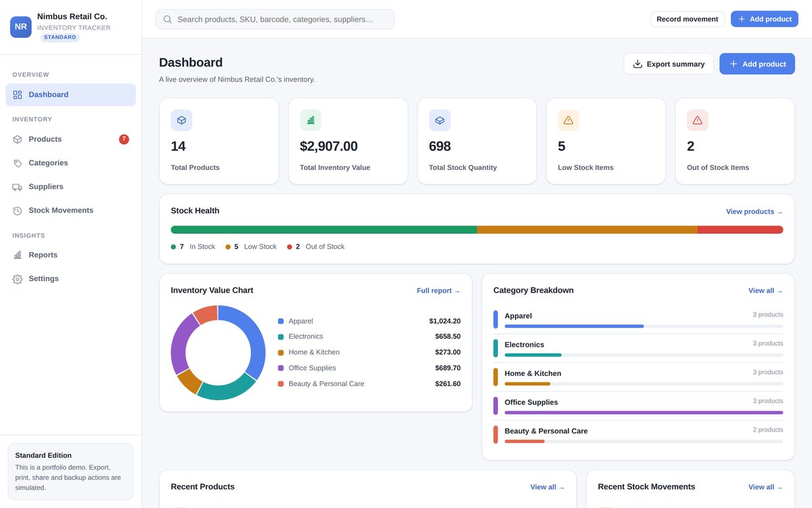The image size is (812, 508).
Task: Click the Total Stock Quantity layers icon
Action: (440, 120)
